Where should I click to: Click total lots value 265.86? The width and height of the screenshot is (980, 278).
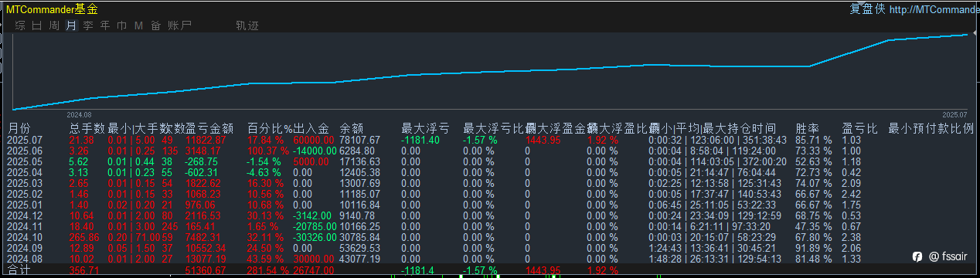coord(85,237)
